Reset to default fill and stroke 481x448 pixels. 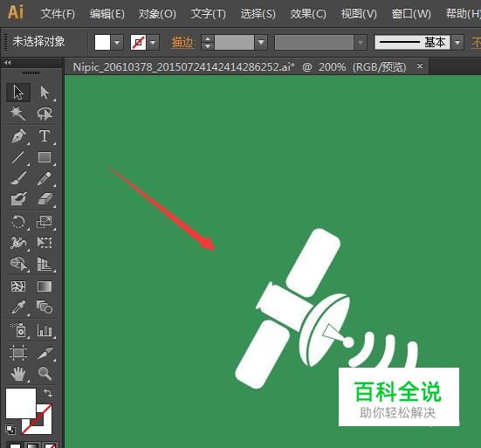click(10, 430)
